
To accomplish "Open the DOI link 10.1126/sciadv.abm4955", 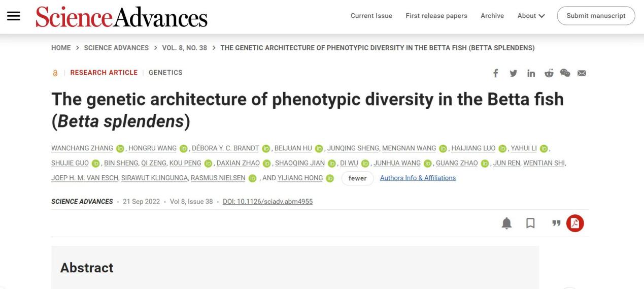I will (267, 202).
